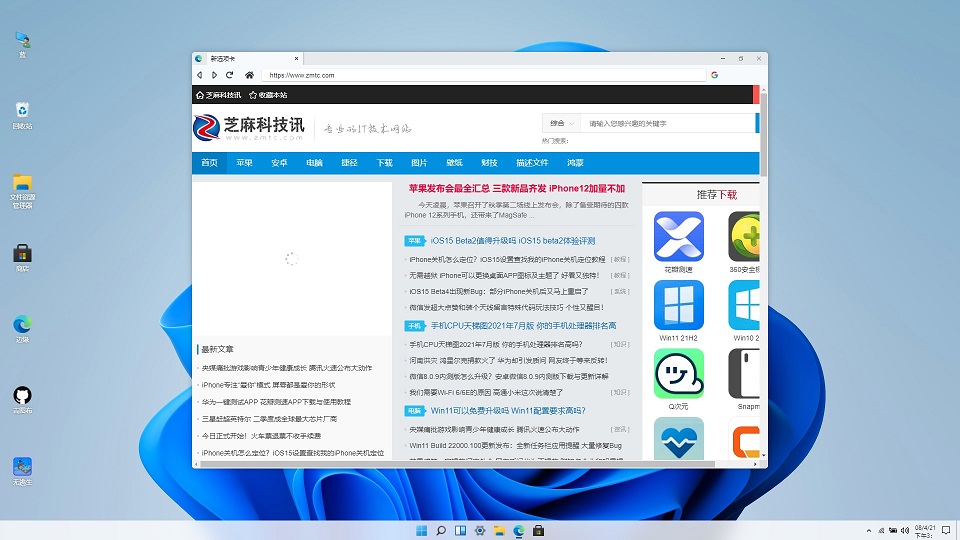960x540 pixels.
Task: Open the 手机CPU天梯图2021年7月版 blue headline
Action: pos(523,326)
